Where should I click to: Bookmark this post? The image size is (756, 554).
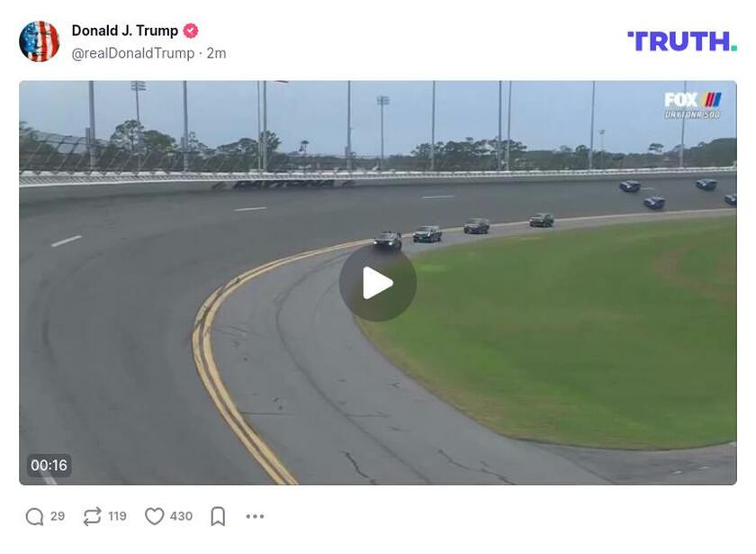(x=218, y=516)
